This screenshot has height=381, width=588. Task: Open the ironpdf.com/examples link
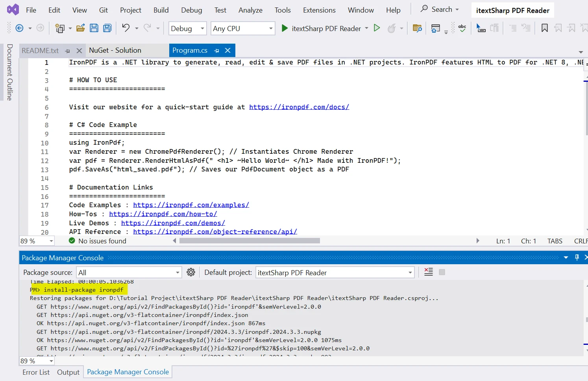[191, 205]
